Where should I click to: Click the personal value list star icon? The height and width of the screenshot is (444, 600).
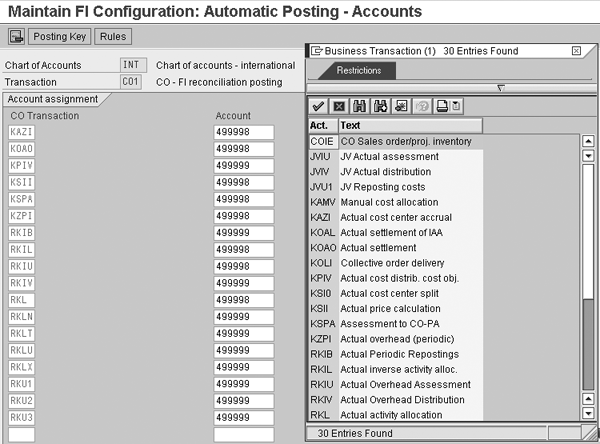pyautogui.click(x=401, y=106)
